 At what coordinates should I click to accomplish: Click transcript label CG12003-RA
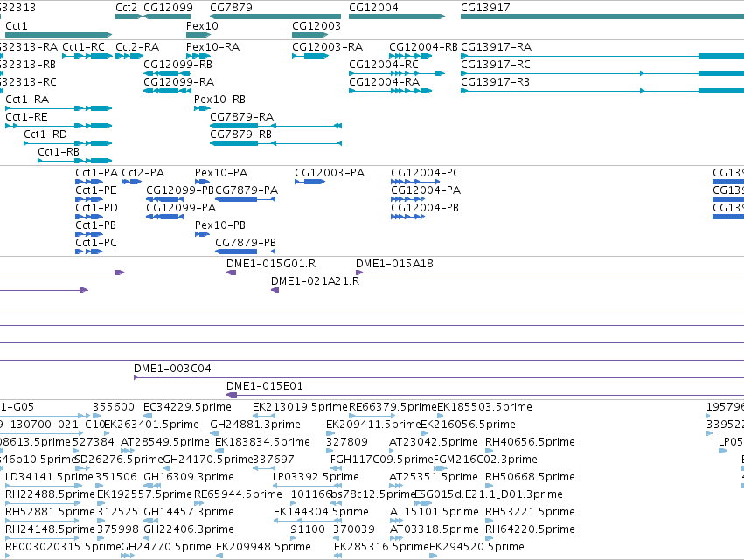[327, 47]
